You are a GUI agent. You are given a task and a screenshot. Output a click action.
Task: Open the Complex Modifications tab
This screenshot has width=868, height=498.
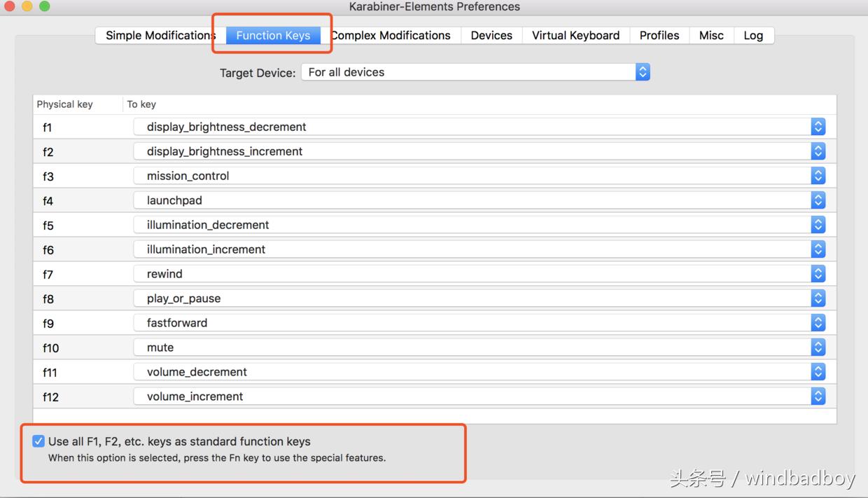tap(392, 36)
